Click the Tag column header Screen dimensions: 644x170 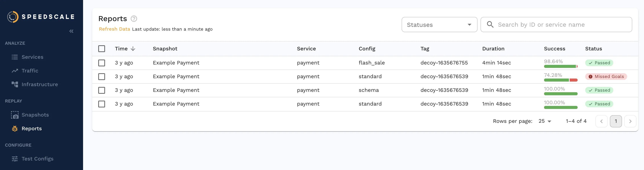point(425,49)
